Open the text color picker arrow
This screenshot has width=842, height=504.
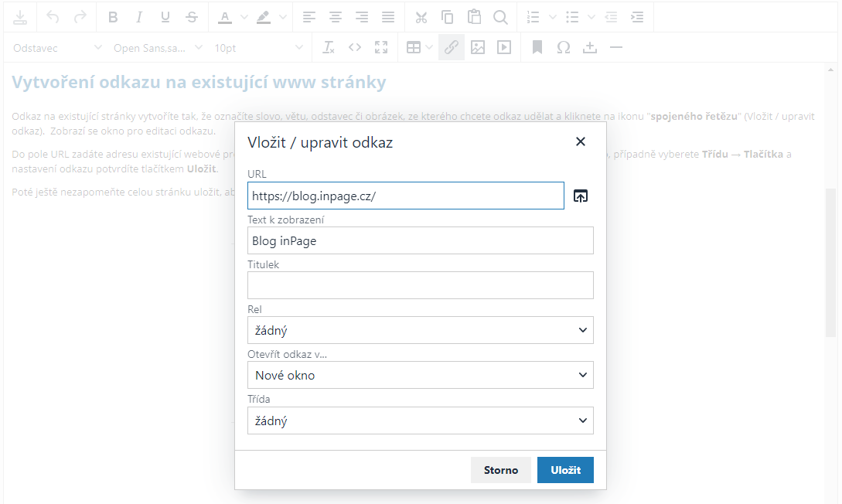pos(244,17)
